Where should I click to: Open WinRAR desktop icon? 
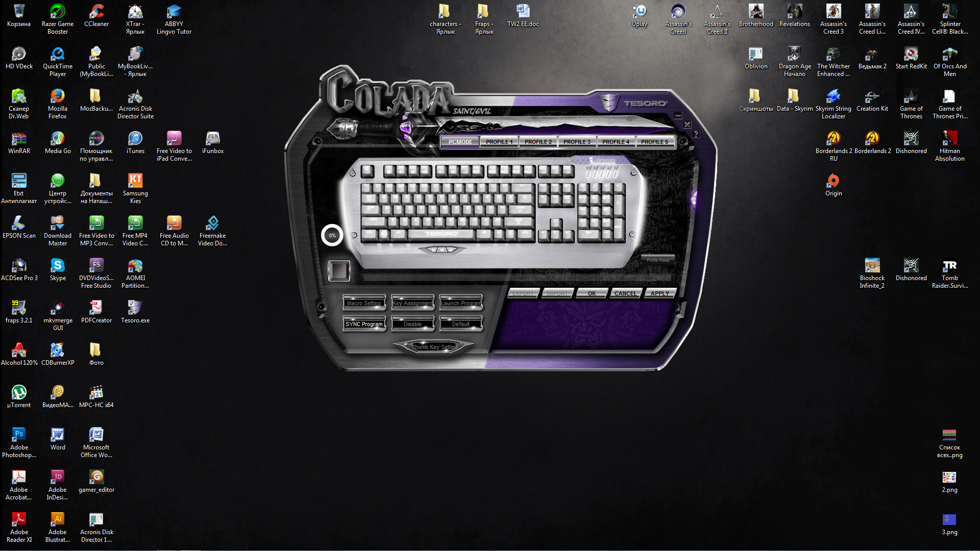(x=19, y=143)
